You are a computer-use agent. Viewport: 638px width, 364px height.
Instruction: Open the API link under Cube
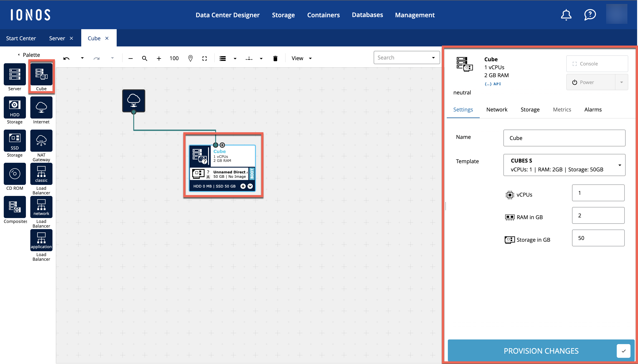pos(493,84)
